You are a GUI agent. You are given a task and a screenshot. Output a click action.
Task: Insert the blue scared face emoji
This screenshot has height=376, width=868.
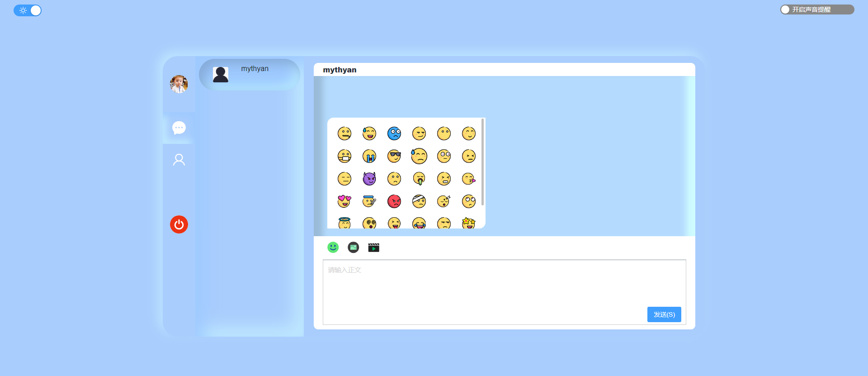click(x=394, y=133)
